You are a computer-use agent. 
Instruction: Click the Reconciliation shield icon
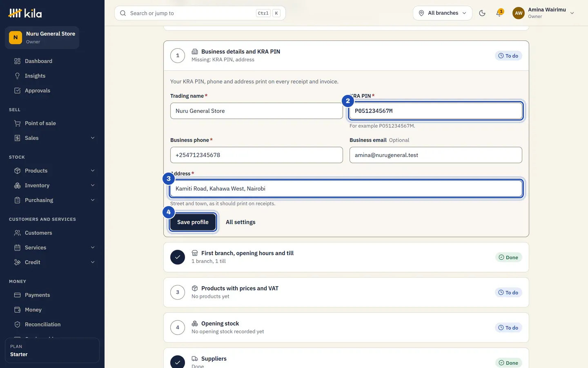[17, 325]
